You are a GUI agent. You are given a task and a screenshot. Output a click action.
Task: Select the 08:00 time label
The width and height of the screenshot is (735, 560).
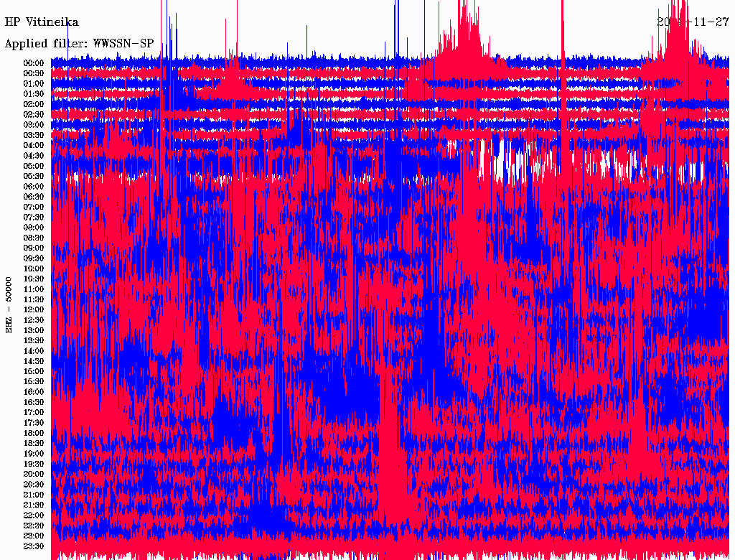[x=34, y=228]
